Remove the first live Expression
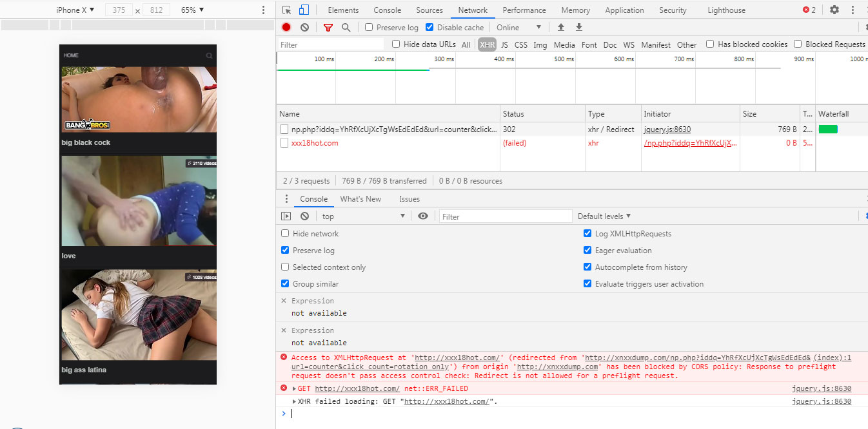The height and width of the screenshot is (429, 868). tap(284, 301)
